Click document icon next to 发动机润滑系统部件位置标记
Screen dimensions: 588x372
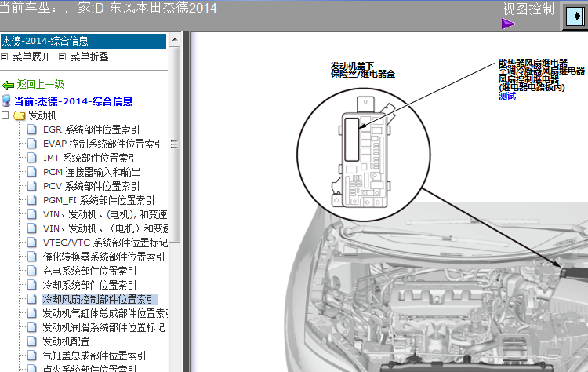(x=32, y=327)
